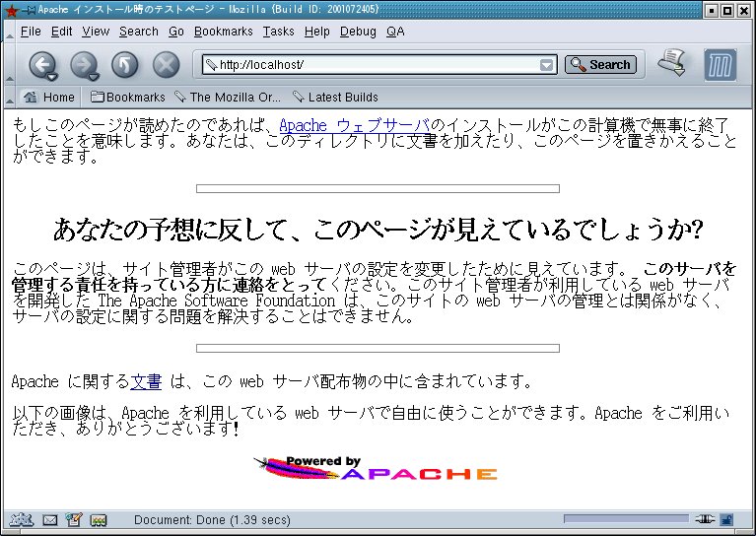Open the Debug menu
Image resolution: width=756 pixels, height=536 pixels.
pyautogui.click(x=358, y=32)
